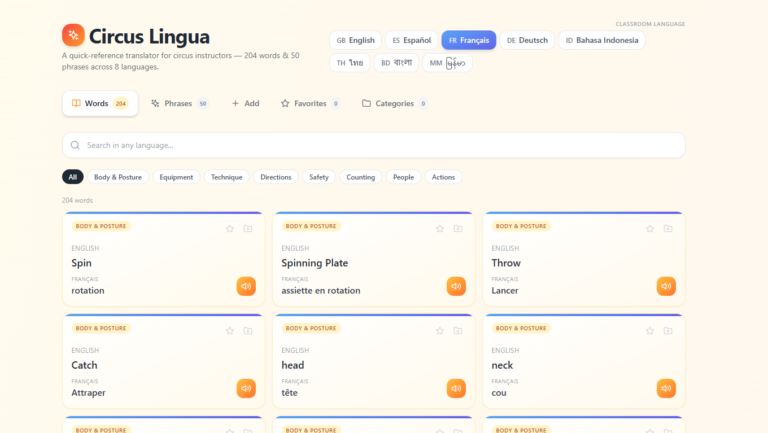Favorite the Catch card star

(230, 331)
